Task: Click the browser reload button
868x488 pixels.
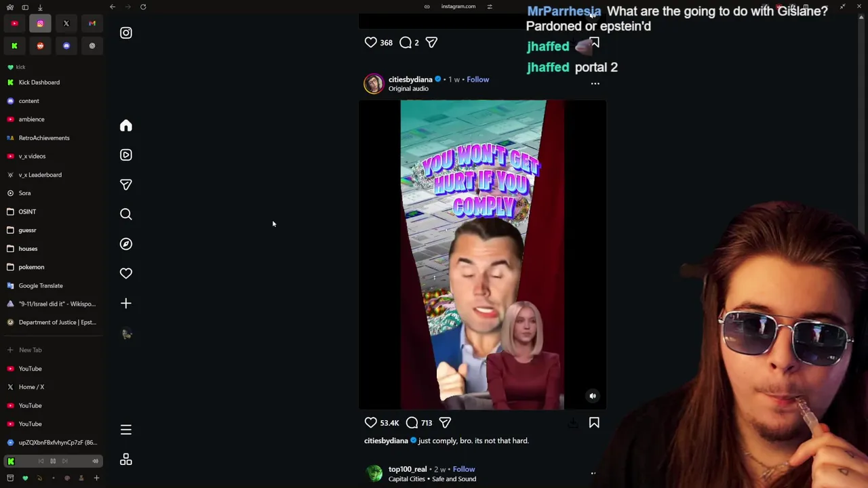Action: pos(143,7)
